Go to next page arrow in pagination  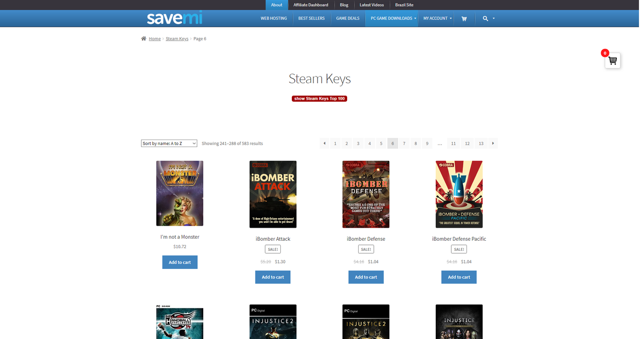[493, 144]
